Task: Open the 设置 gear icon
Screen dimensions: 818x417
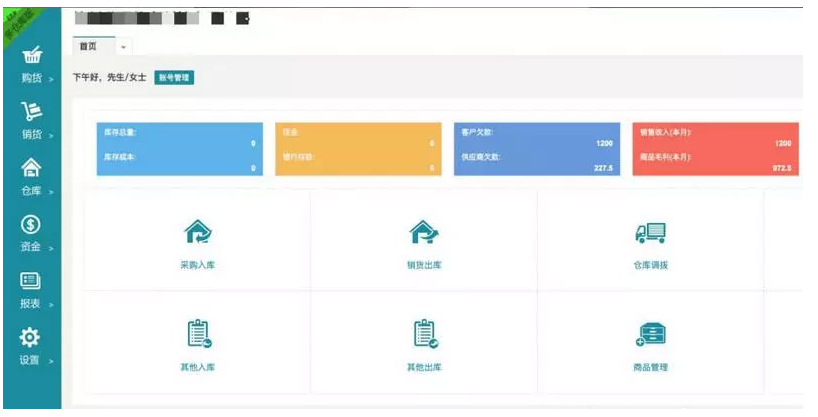Action: click(x=31, y=338)
